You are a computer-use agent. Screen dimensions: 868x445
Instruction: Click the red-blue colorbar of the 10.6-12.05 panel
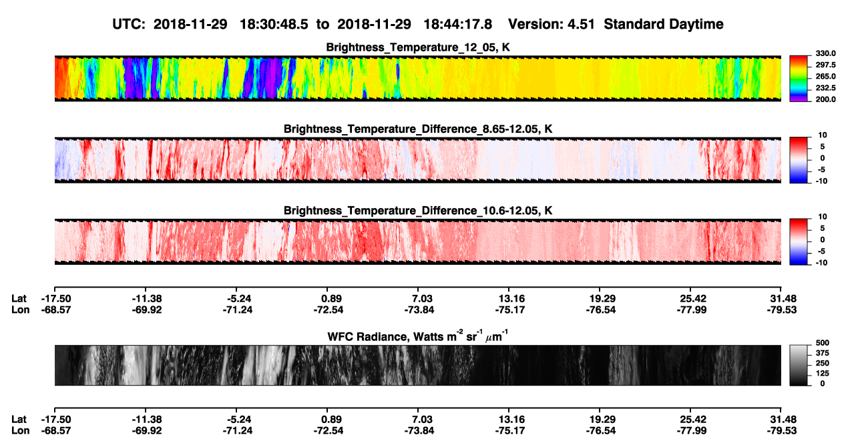pyautogui.click(x=799, y=242)
